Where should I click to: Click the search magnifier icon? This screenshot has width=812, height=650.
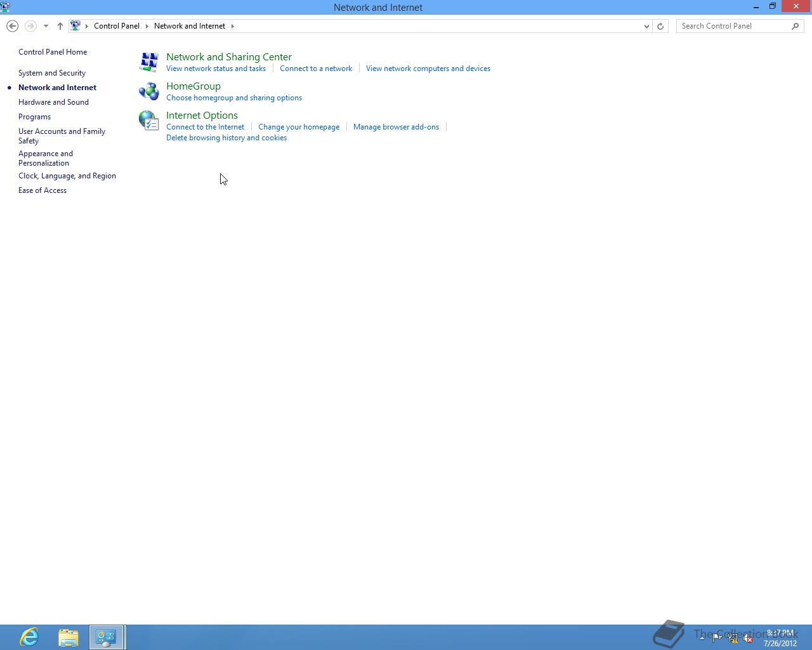click(x=796, y=26)
